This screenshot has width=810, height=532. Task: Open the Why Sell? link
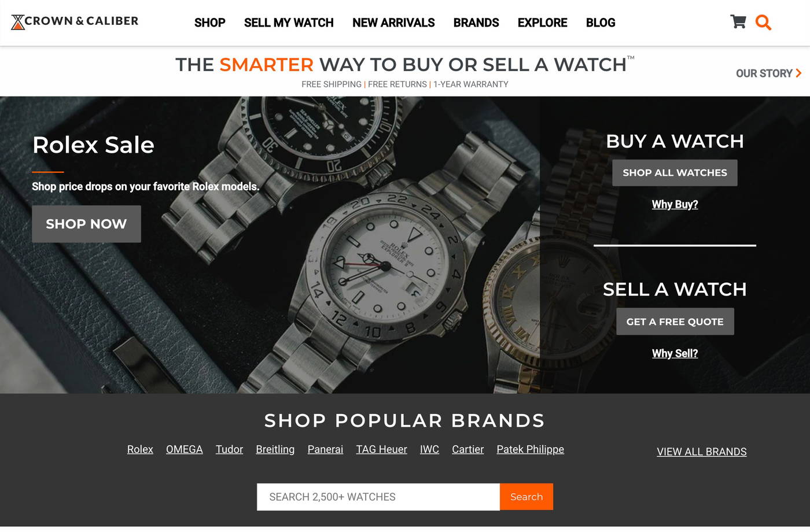pos(675,353)
